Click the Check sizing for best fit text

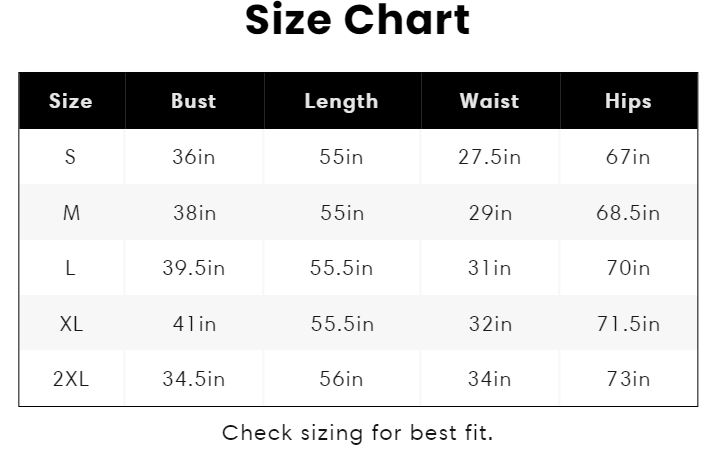click(x=357, y=433)
